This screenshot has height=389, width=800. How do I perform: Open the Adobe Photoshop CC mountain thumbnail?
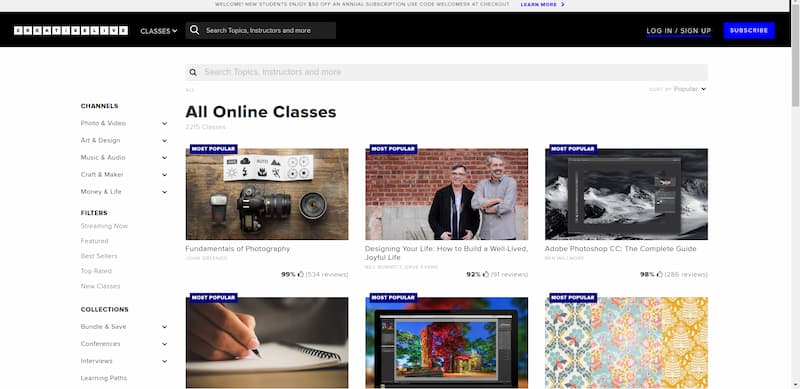point(626,194)
